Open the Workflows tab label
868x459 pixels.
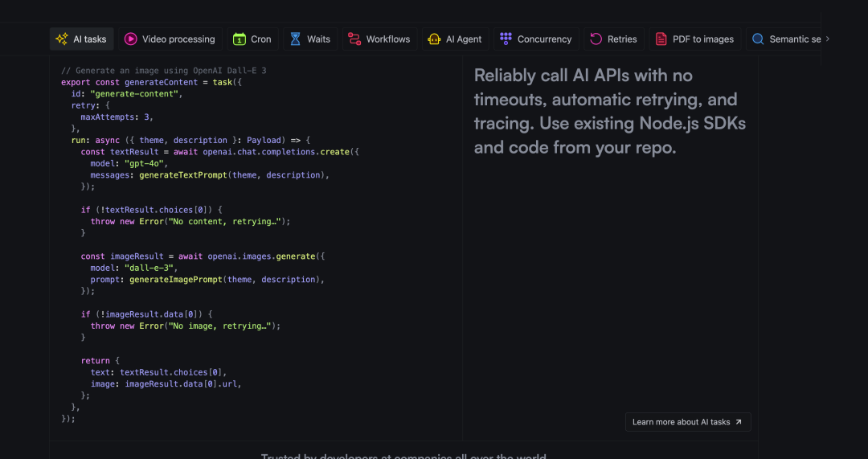388,39
